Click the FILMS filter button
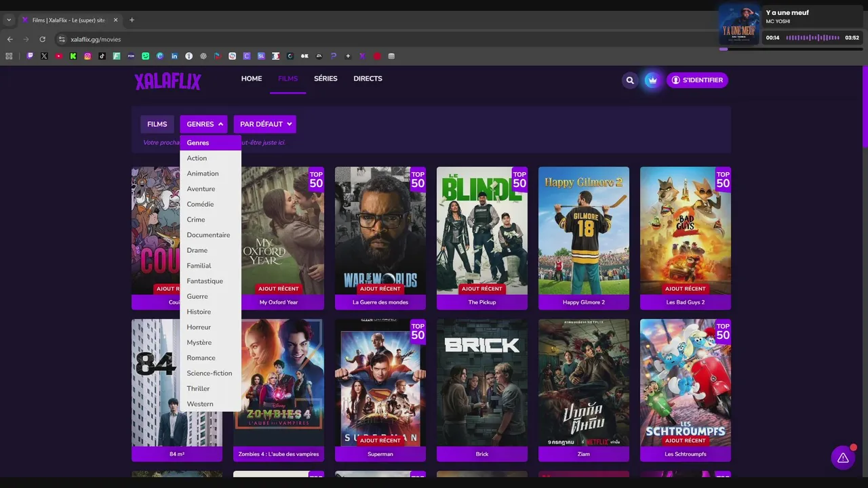868x488 pixels. [157, 124]
